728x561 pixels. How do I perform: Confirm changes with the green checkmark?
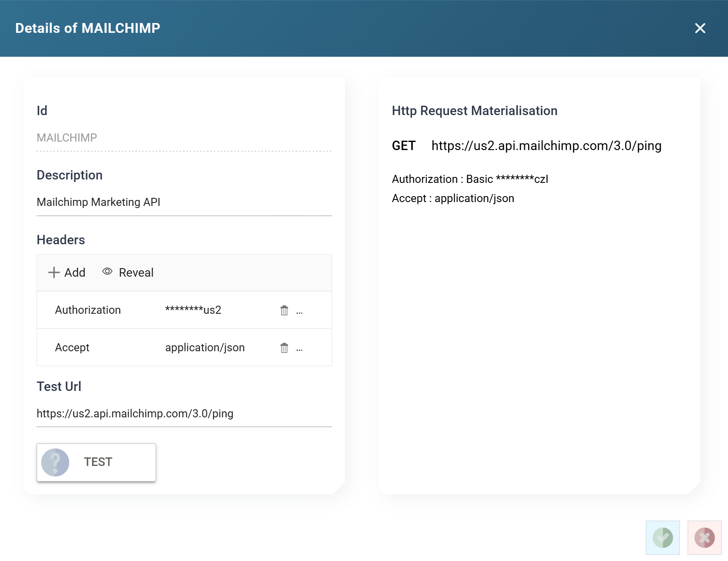pos(663,538)
